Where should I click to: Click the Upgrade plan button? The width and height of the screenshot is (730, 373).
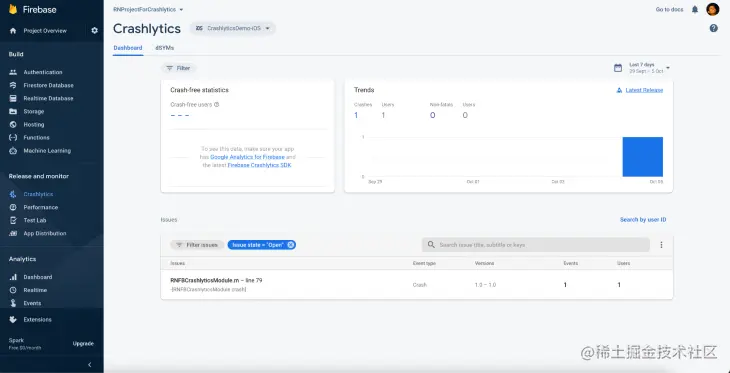pos(83,344)
